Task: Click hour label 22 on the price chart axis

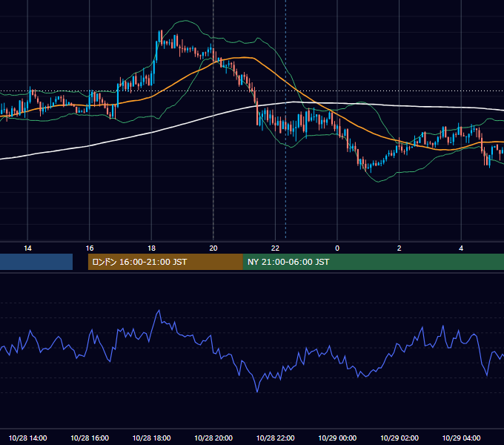Action: pos(275,248)
